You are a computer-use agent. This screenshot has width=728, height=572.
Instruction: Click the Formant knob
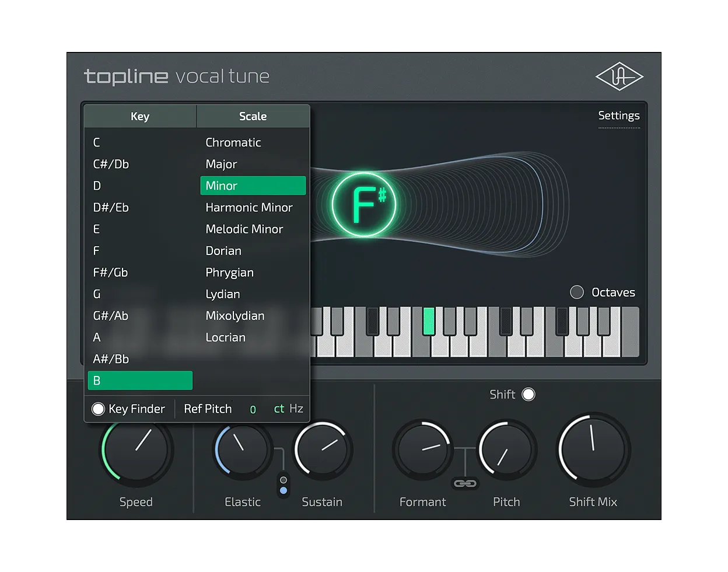click(x=423, y=450)
